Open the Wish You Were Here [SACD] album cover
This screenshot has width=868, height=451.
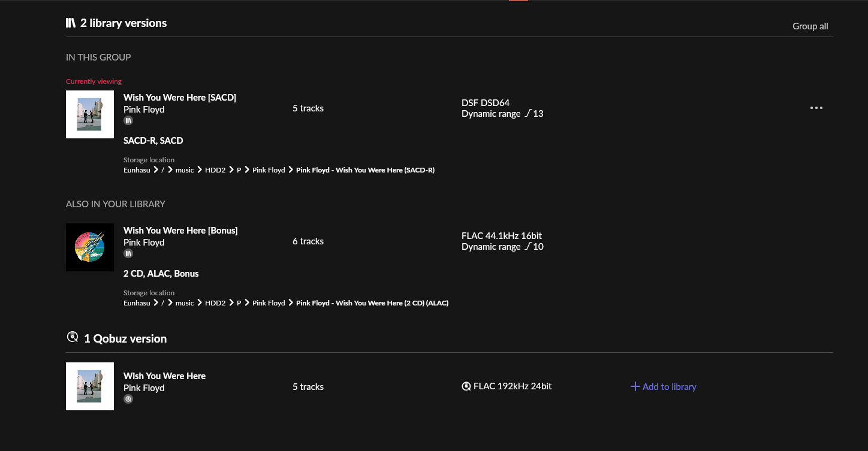tap(90, 114)
